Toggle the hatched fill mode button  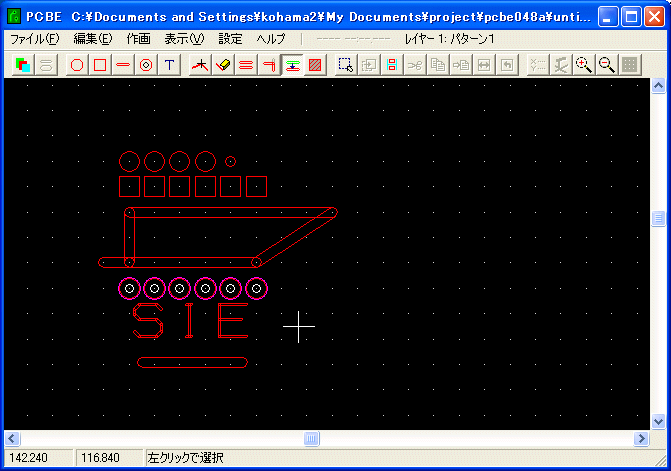(x=315, y=65)
